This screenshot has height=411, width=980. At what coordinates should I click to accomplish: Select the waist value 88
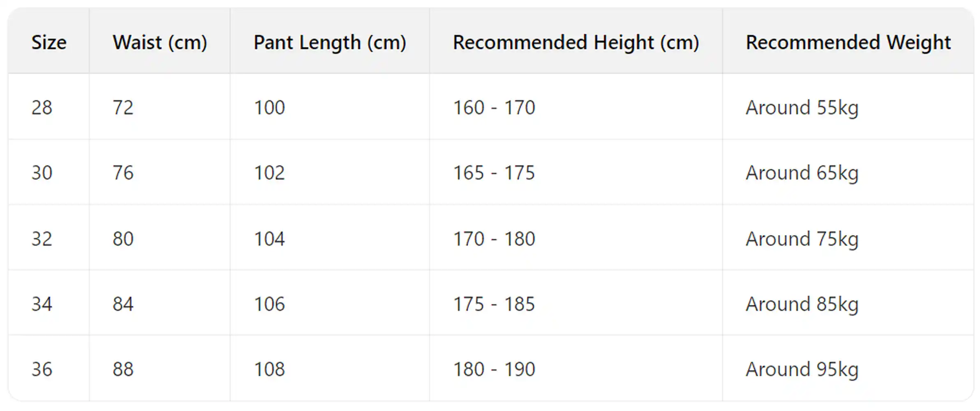click(123, 369)
